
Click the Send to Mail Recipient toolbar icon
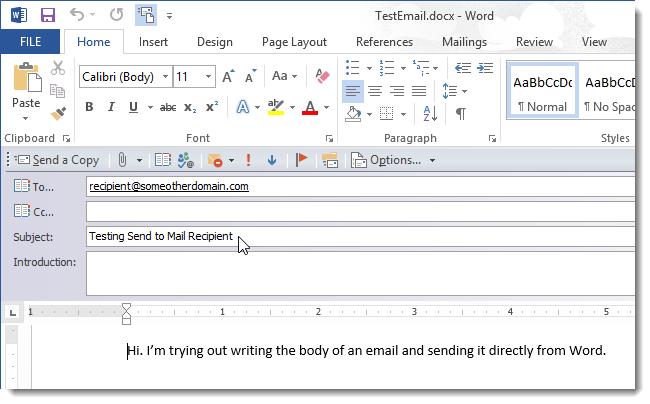tap(146, 15)
